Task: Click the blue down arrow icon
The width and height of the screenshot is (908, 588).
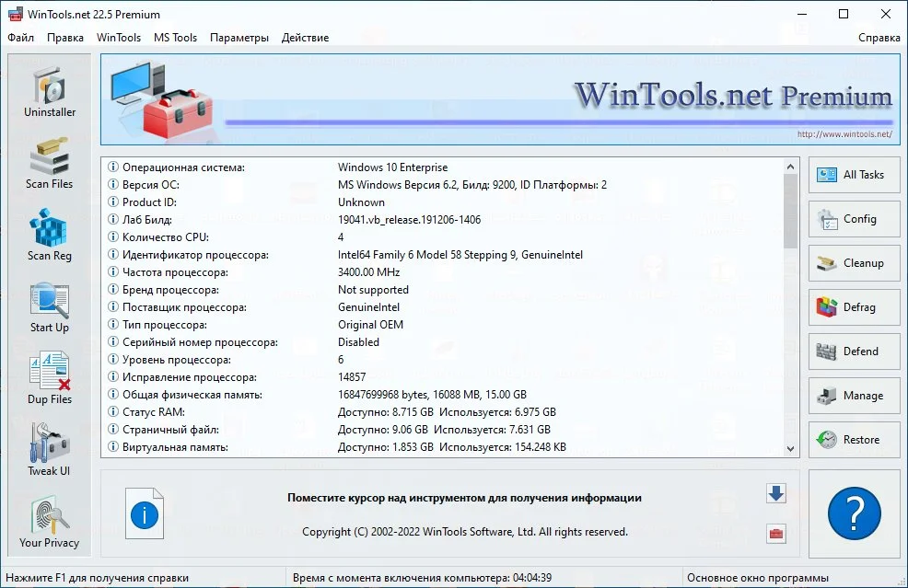Action: (x=776, y=493)
